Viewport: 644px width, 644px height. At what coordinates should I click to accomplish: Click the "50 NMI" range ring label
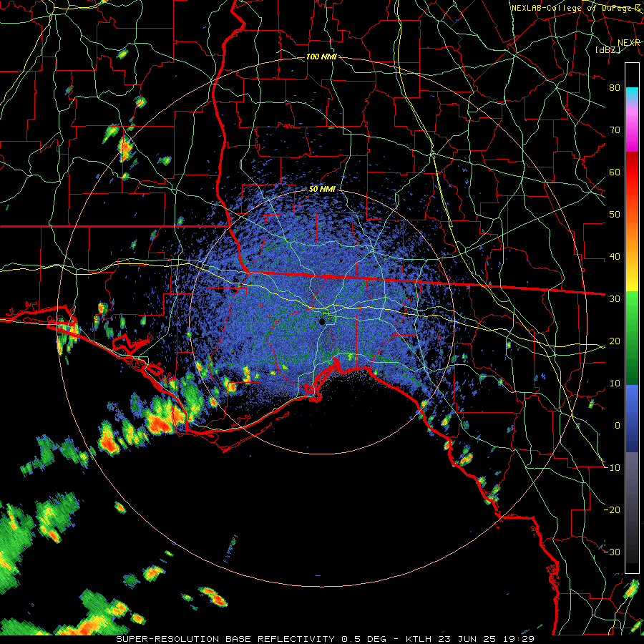coord(323,190)
